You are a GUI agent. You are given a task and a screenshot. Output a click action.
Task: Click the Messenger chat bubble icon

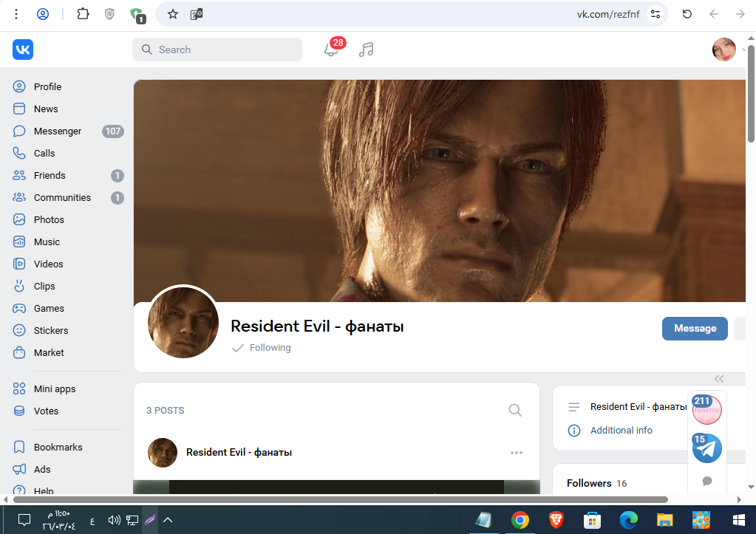click(x=19, y=131)
